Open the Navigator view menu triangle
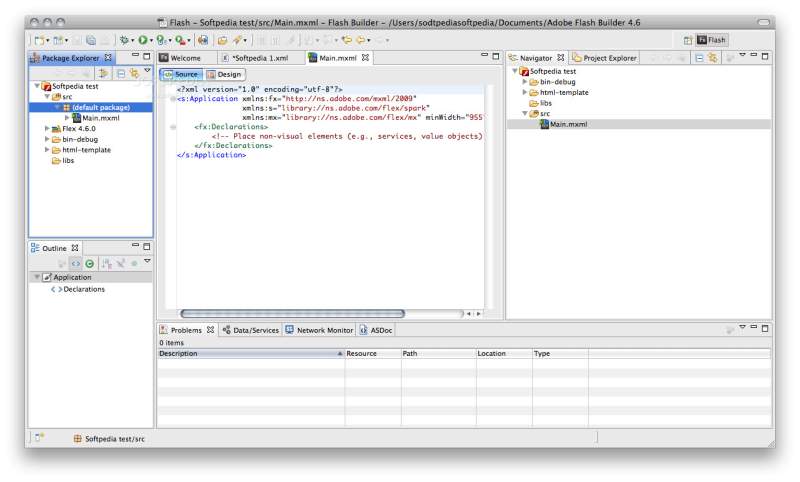The image size is (800, 482). (x=742, y=55)
